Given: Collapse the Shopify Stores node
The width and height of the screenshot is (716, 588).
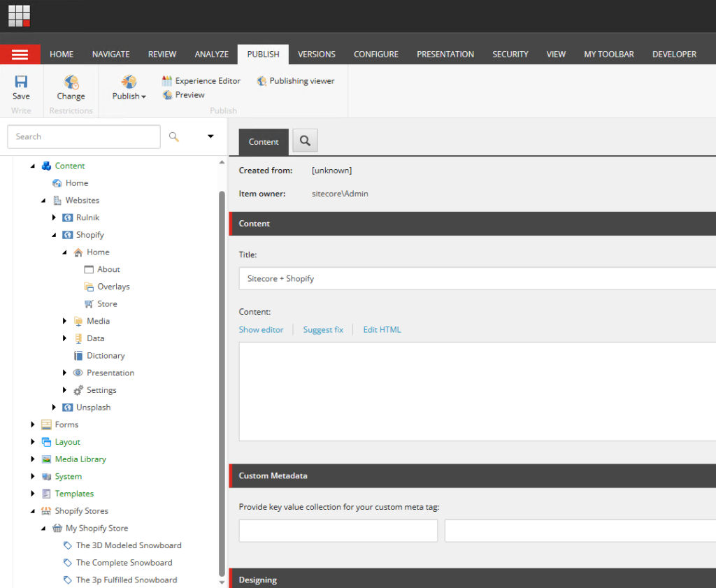Looking at the screenshot, I should coord(33,511).
